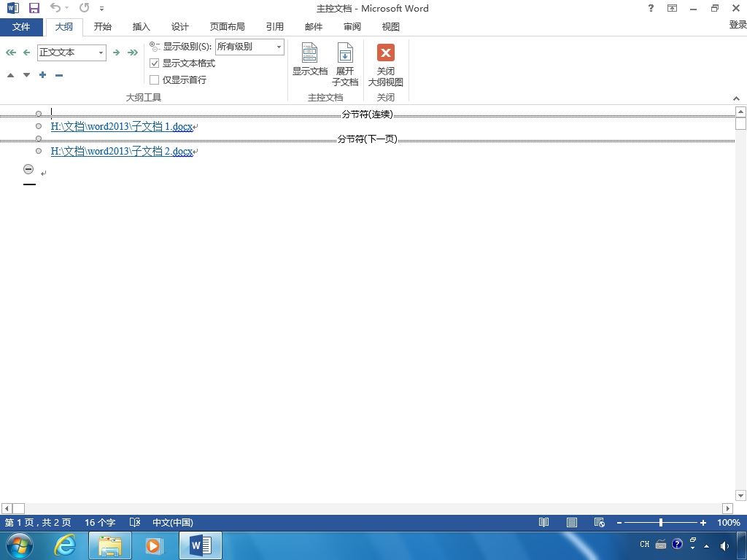This screenshot has width=747, height=560.
Task: Click page count status 第1页，共2页
Action: 38,522
